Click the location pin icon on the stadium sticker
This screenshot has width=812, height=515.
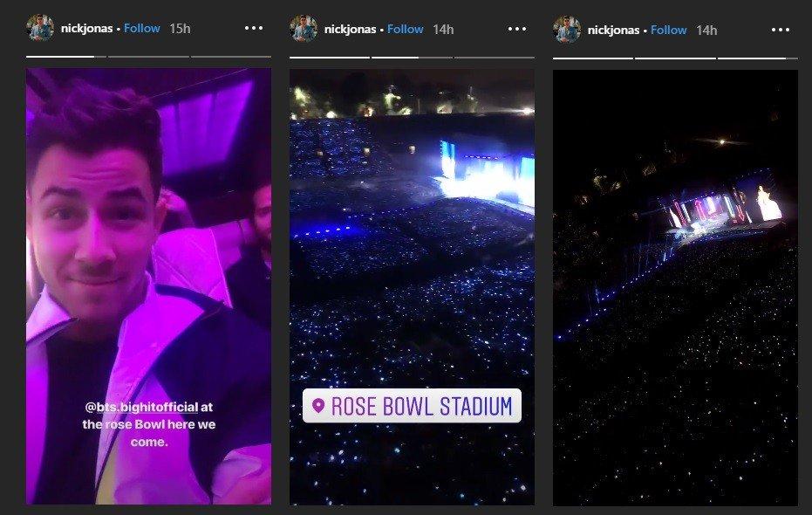point(317,405)
